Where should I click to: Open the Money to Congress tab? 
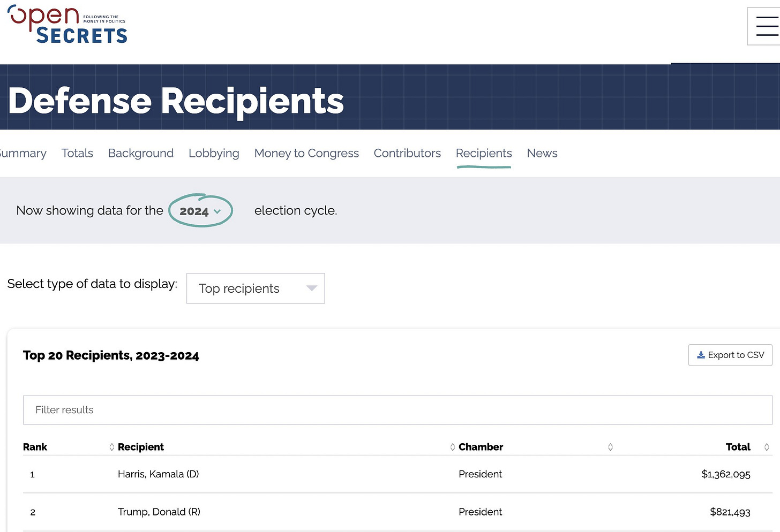(x=306, y=153)
